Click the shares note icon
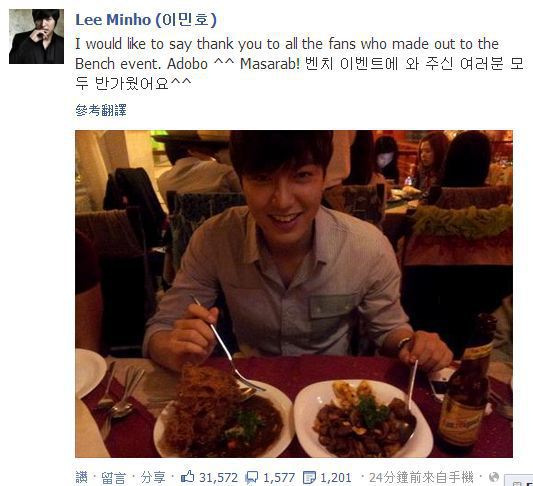This screenshot has height=486, width=533. coord(309,478)
